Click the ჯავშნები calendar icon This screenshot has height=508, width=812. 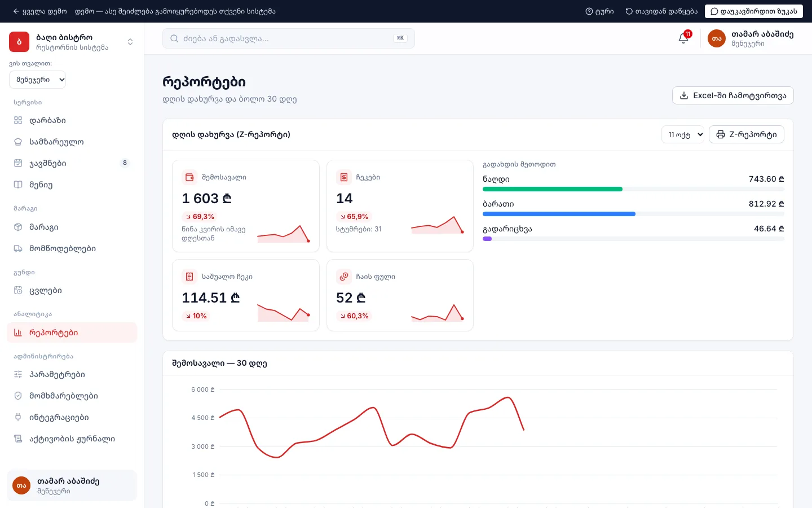18,163
